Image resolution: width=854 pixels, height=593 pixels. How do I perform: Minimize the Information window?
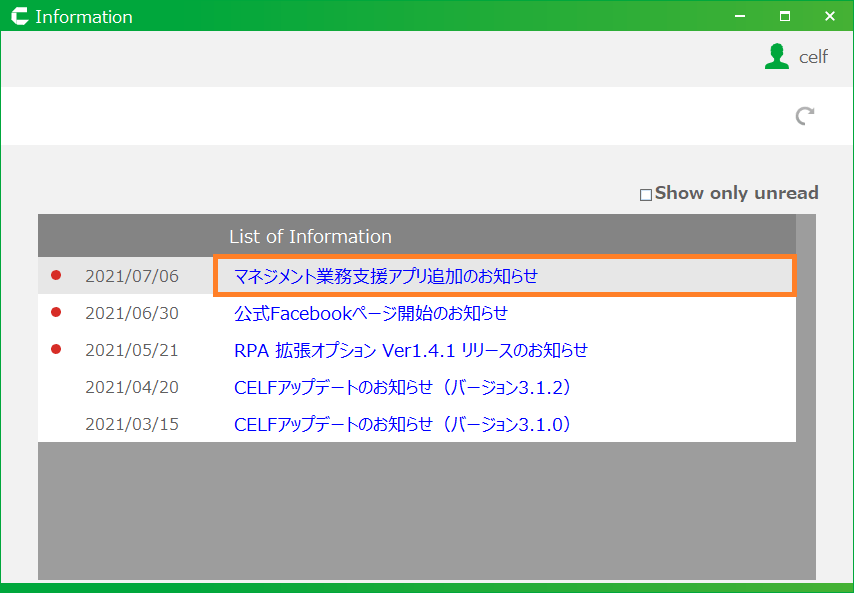pos(739,16)
